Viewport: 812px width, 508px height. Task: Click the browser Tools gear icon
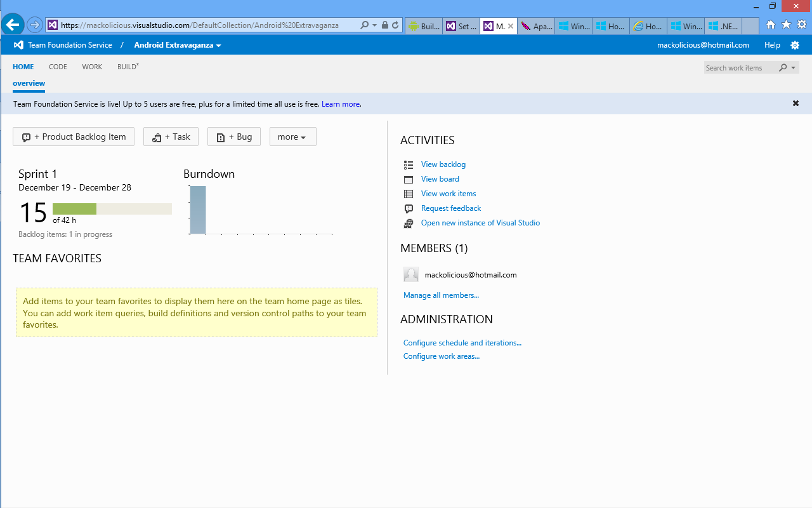802,25
